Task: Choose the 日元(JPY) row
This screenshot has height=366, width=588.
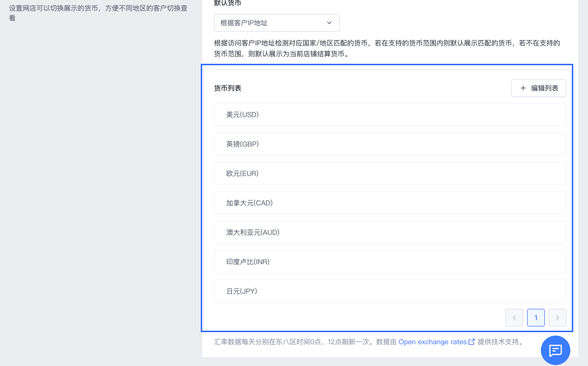Action: [x=390, y=291]
